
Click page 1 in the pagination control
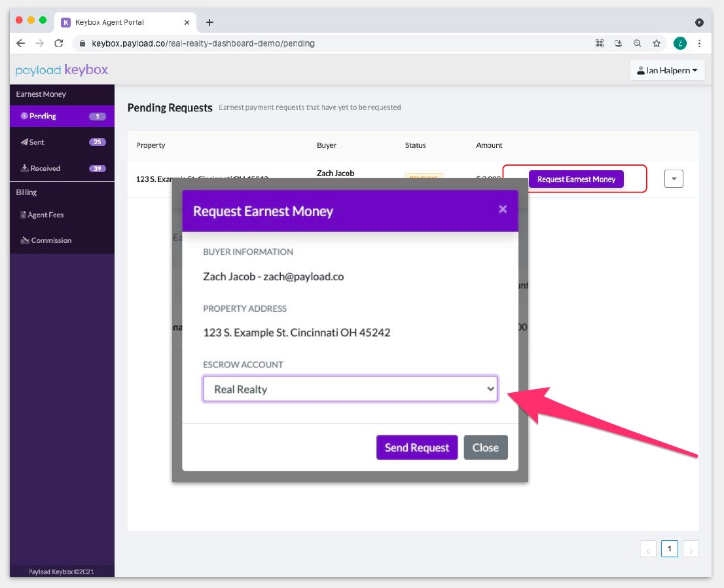pos(669,549)
